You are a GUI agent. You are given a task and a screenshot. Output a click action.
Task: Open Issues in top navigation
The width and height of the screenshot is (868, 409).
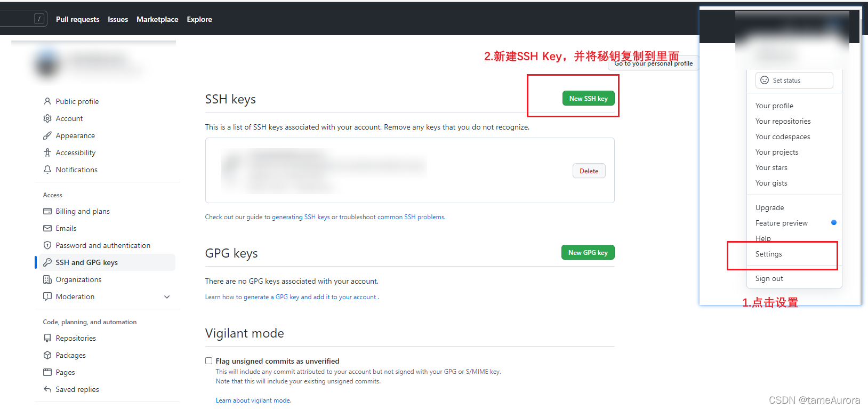[118, 19]
